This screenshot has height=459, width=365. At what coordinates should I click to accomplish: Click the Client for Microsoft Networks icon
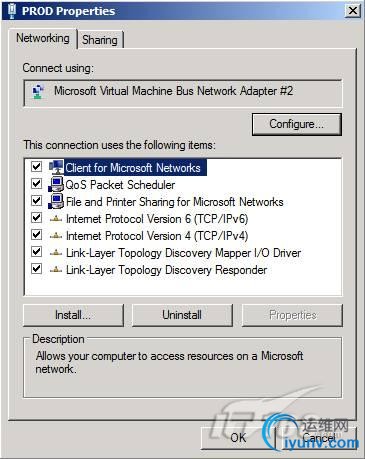(x=56, y=167)
